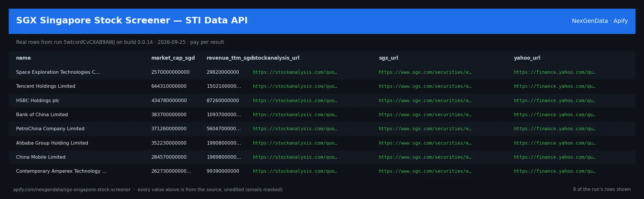
Task: Click market cap value 371260000000
Action: click(x=169, y=129)
